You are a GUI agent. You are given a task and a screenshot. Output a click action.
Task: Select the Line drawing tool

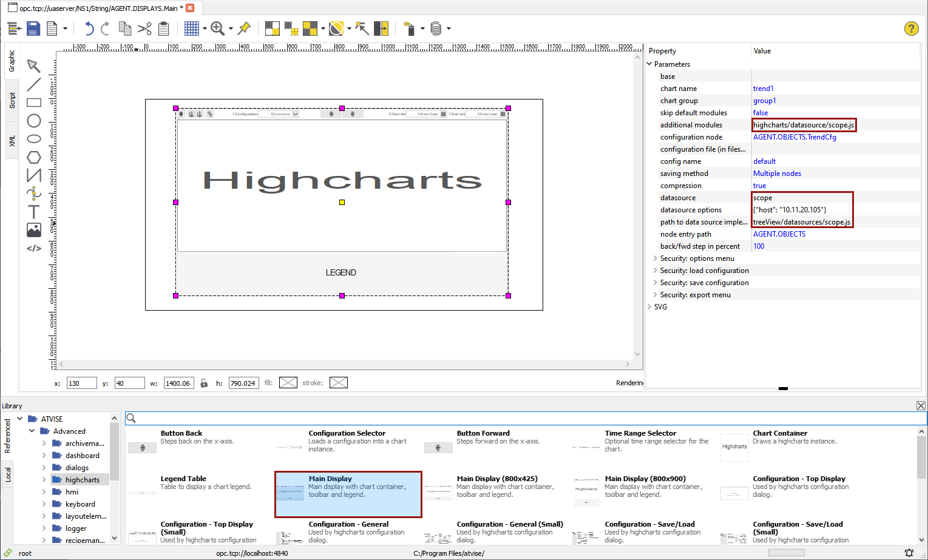34,84
